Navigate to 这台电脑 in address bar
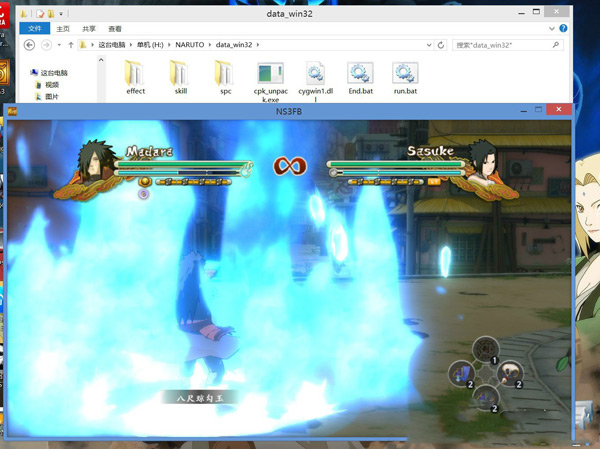The width and height of the screenshot is (600, 449). (112, 45)
